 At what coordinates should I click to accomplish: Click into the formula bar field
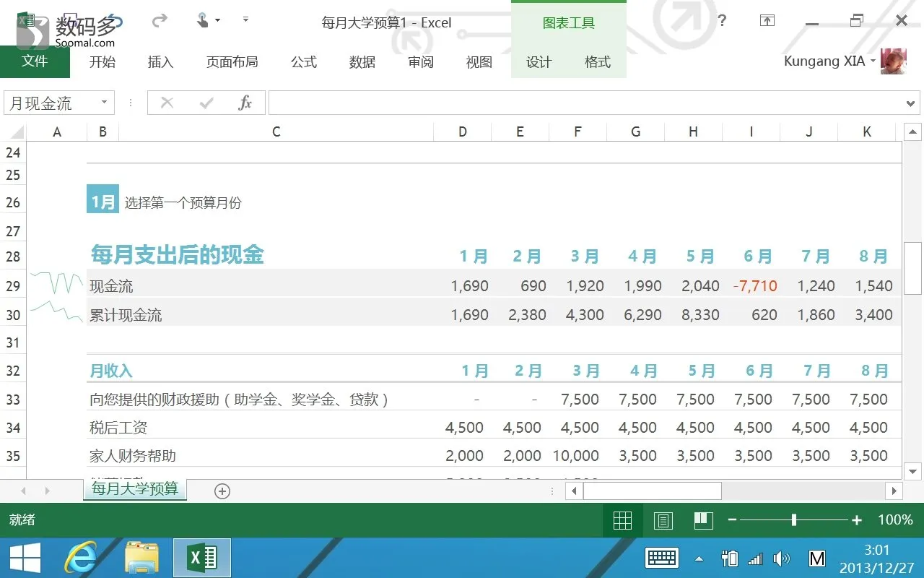pyautogui.click(x=585, y=103)
